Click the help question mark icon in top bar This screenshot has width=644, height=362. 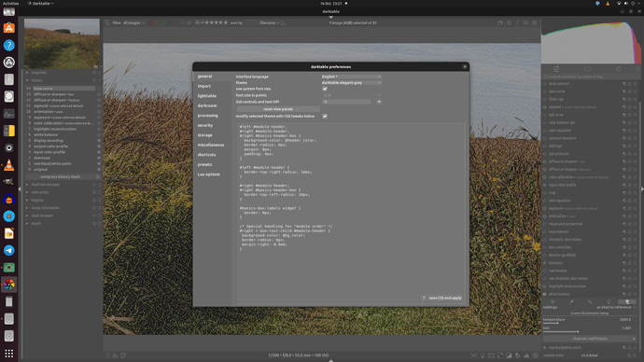[x=517, y=23]
